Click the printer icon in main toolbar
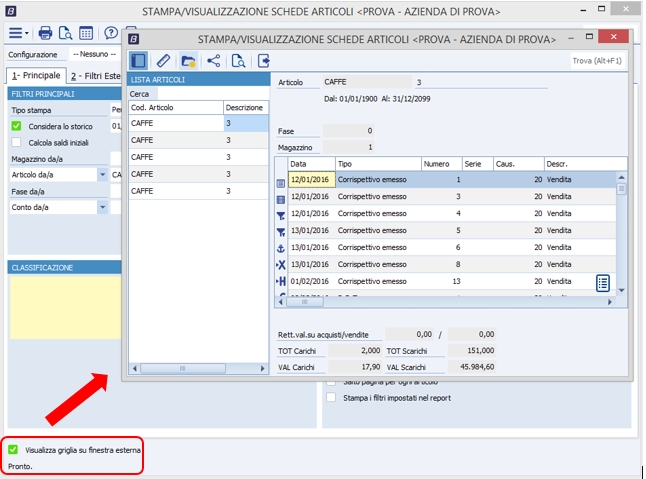 click(x=45, y=33)
